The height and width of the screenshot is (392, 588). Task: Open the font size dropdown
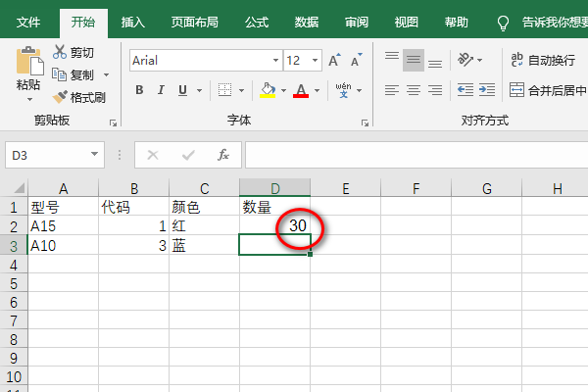315,60
